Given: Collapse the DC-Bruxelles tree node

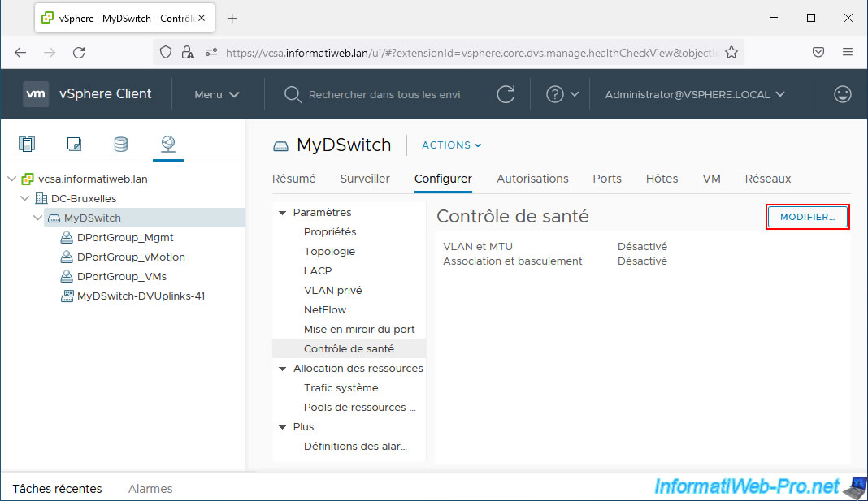Looking at the screenshot, I should click(x=24, y=198).
